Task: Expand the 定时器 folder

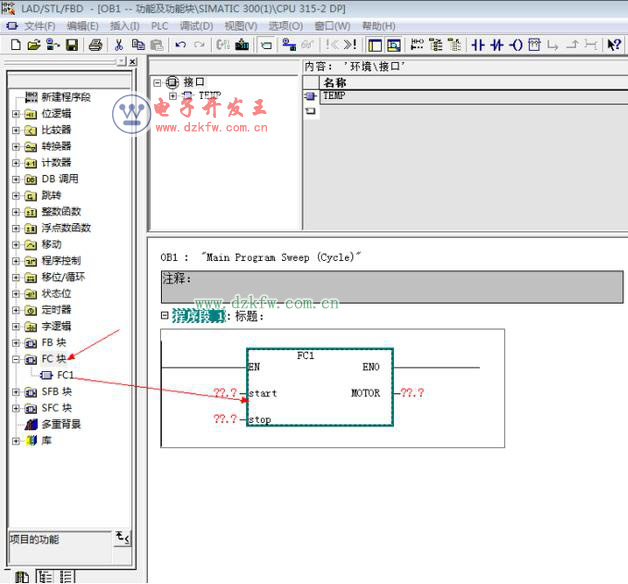Action: point(16,310)
